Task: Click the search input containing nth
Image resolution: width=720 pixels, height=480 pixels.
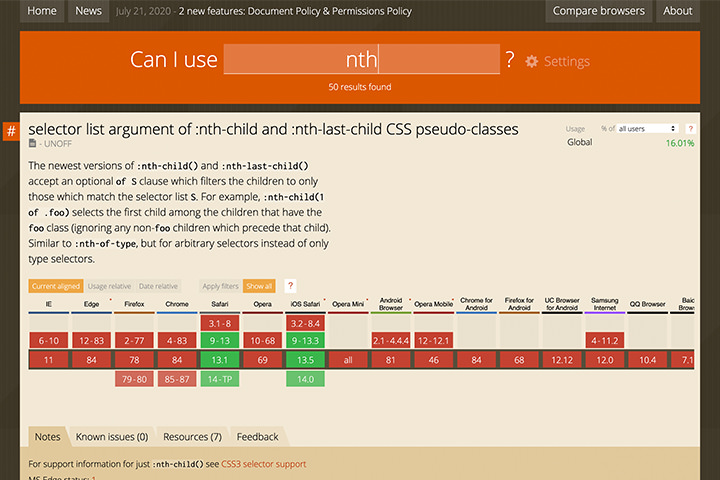Action: click(361, 59)
